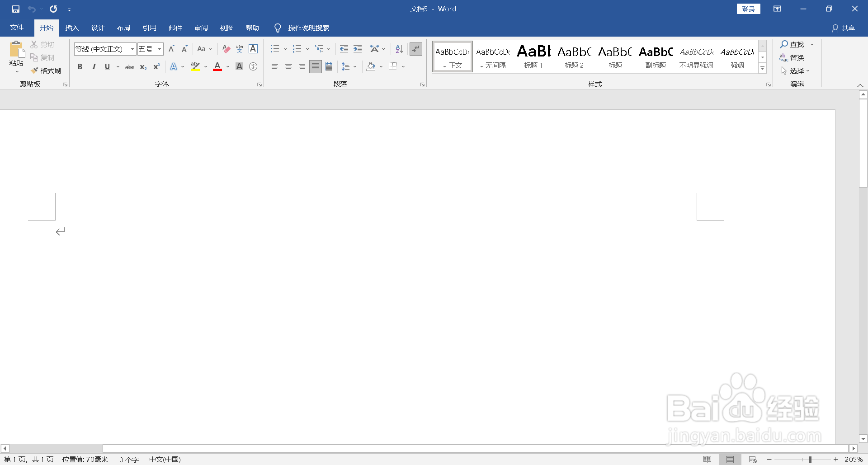This screenshot has height=465, width=868.
Task: Open the Change Case (Aa) dropdown
Action: [x=204, y=49]
